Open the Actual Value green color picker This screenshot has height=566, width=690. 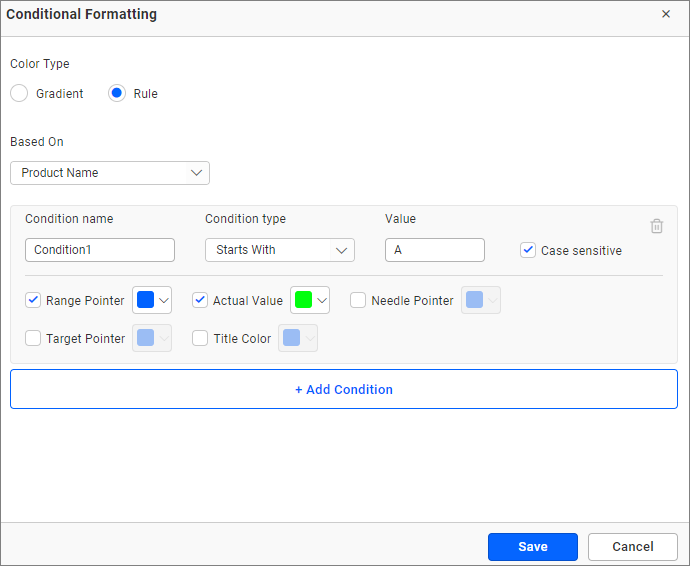[310, 300]
